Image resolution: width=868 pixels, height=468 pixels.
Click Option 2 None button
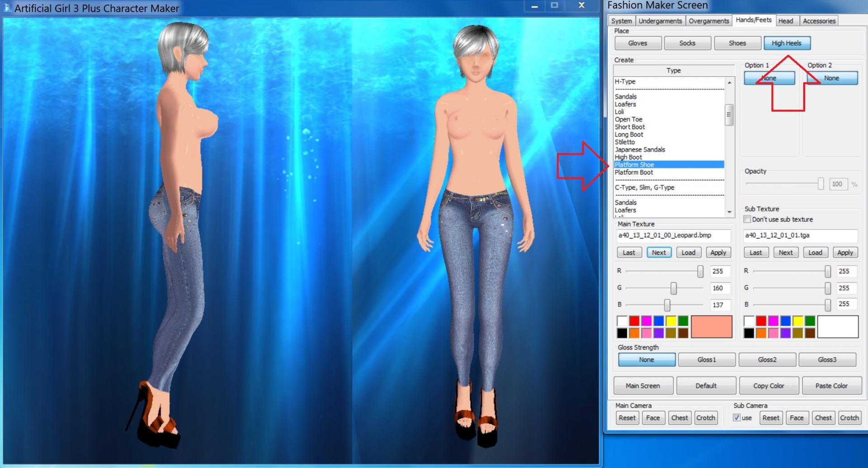832,78
